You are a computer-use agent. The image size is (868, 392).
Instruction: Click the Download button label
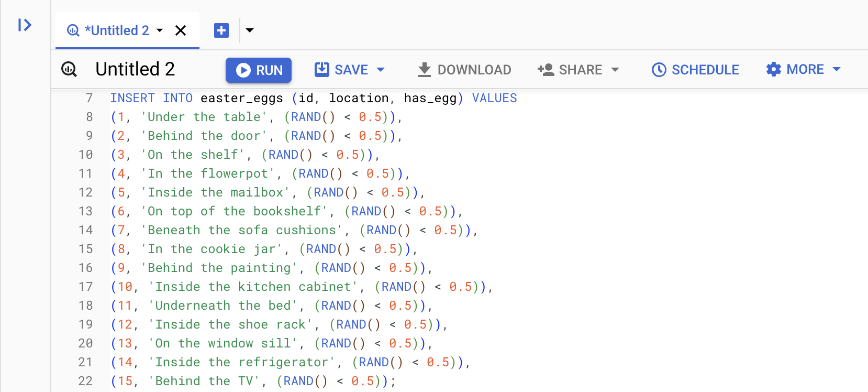[474, 70]
